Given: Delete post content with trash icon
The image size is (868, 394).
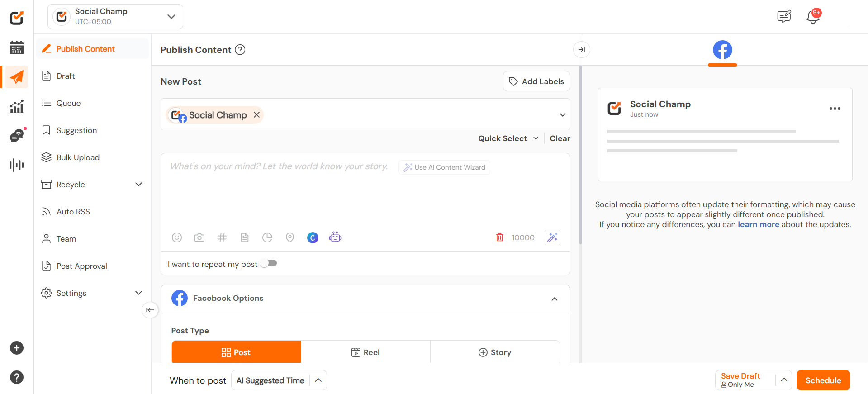Looking at the screenshot, I should 500,237.
